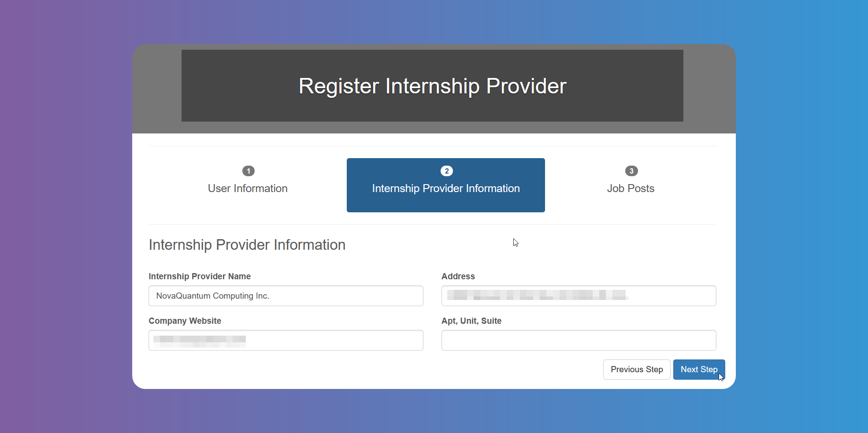Click the Previous Step button
This screenshot has width=868, height=433.
pyautogui.click(x=636, y=370)
